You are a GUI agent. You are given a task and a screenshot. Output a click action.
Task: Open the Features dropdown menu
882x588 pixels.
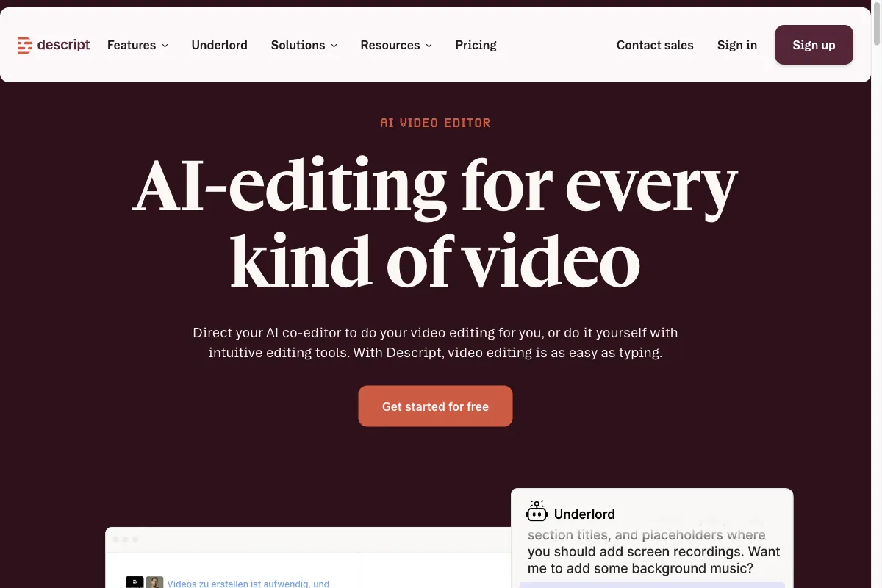[x=137, y=45]
